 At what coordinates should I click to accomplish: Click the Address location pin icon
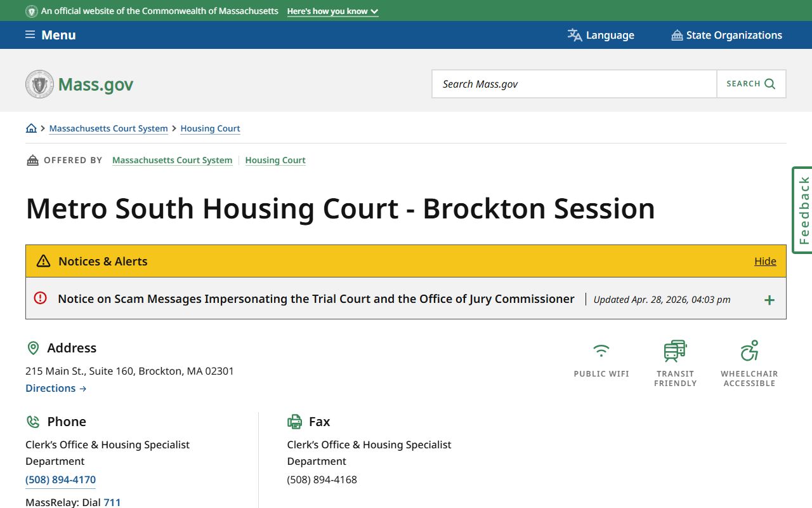coord(33,348)
